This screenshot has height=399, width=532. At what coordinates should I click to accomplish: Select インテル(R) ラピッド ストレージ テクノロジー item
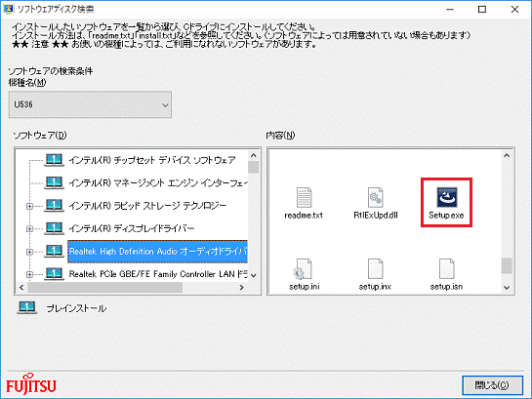pos(147,206)
